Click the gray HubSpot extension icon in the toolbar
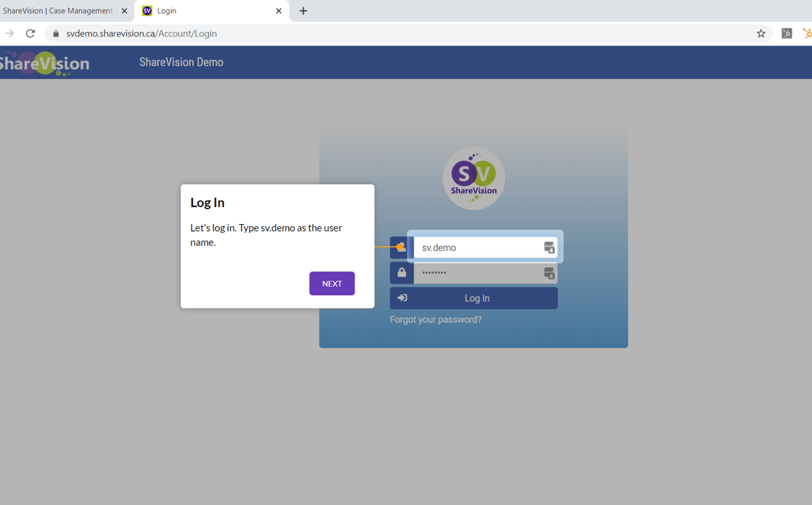Viewport: 812px width, 505px height. 786,32
